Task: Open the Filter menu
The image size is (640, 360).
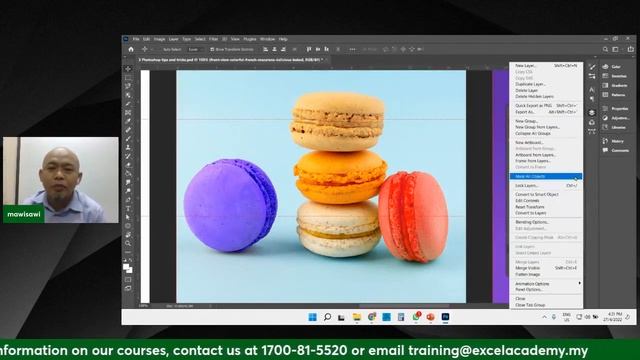Action: coord(213,39)
